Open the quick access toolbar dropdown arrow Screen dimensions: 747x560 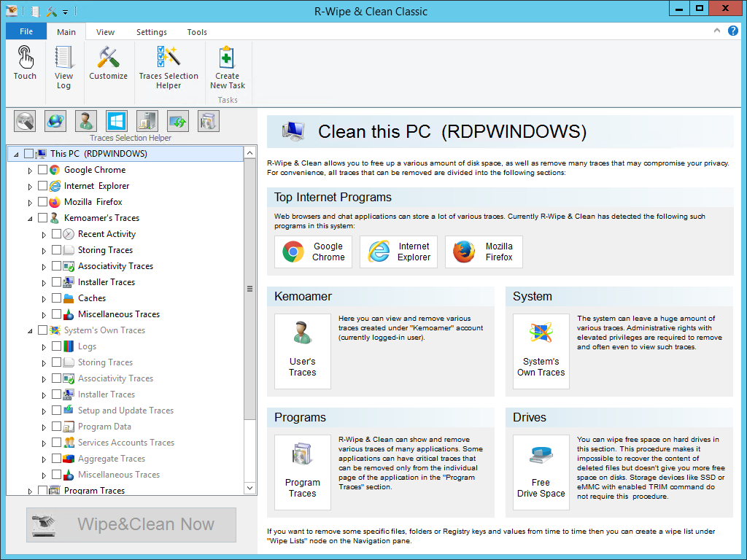66,12
